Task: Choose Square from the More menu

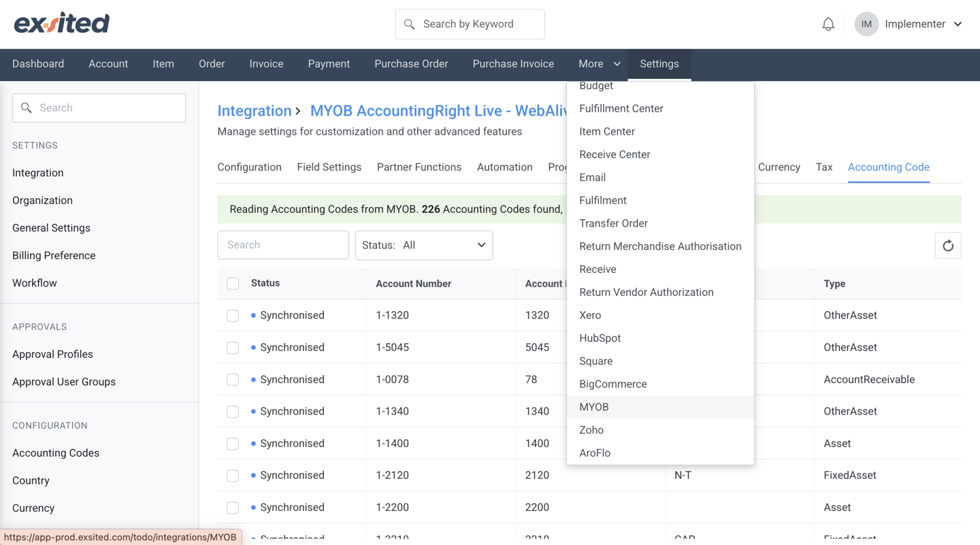Action: 660,361
